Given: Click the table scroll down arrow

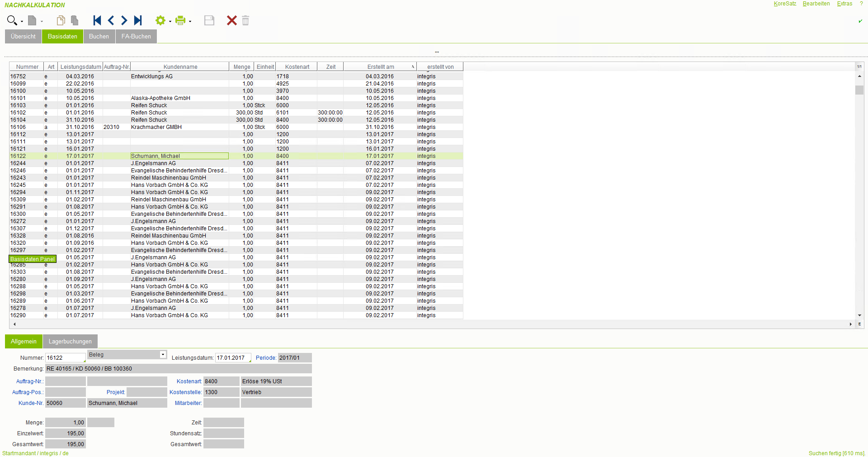Looking at the screenshot, I should click(x=859, y=315).
